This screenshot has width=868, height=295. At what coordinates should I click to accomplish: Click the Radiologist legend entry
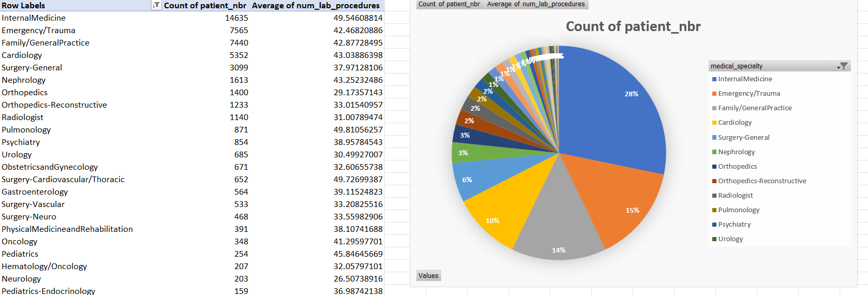click(732, 196)
